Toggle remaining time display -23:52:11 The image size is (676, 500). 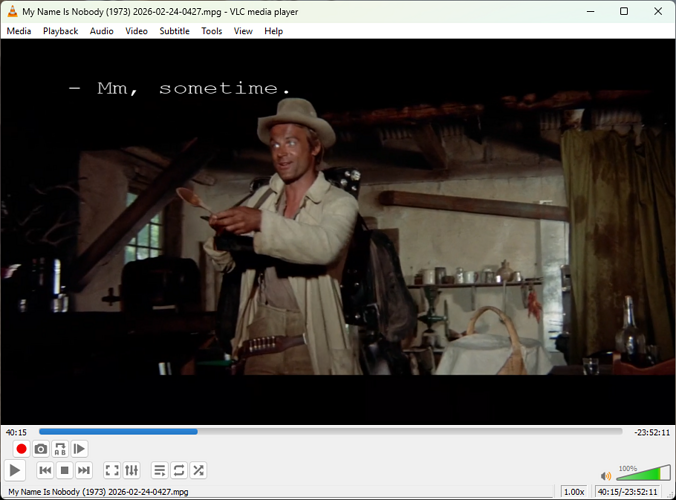click(652, 432)
